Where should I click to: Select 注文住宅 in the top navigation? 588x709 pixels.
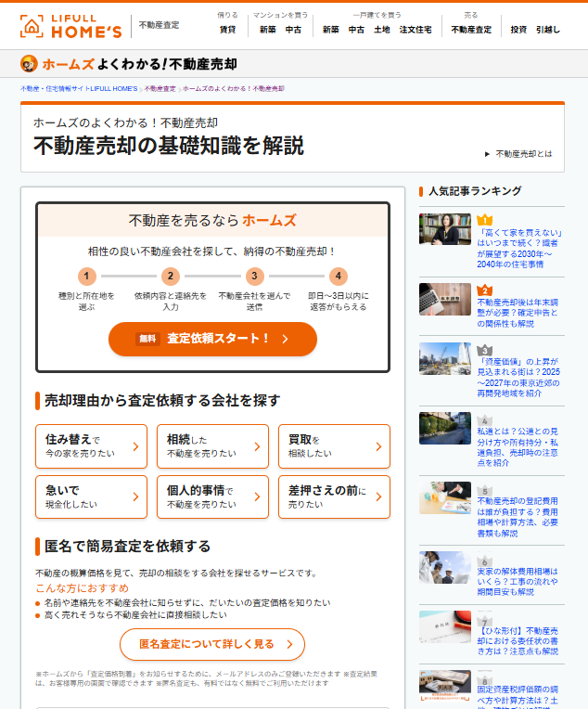coord(415,30)
